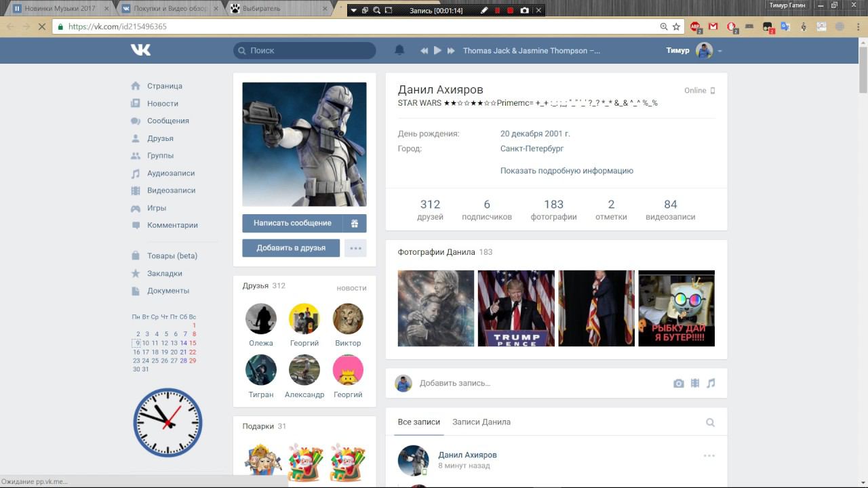Take snapshot with recorder camera icon
Viewport: 868px width, 488px height.
[524, 10]
